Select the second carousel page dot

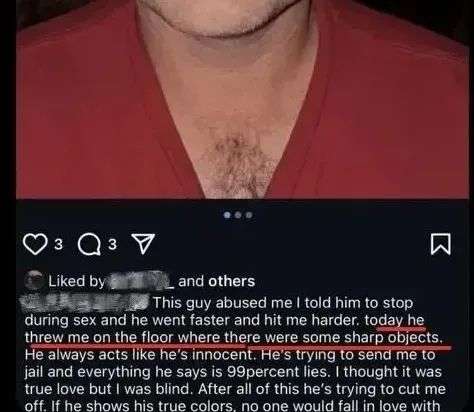click(x=238, y=215)
